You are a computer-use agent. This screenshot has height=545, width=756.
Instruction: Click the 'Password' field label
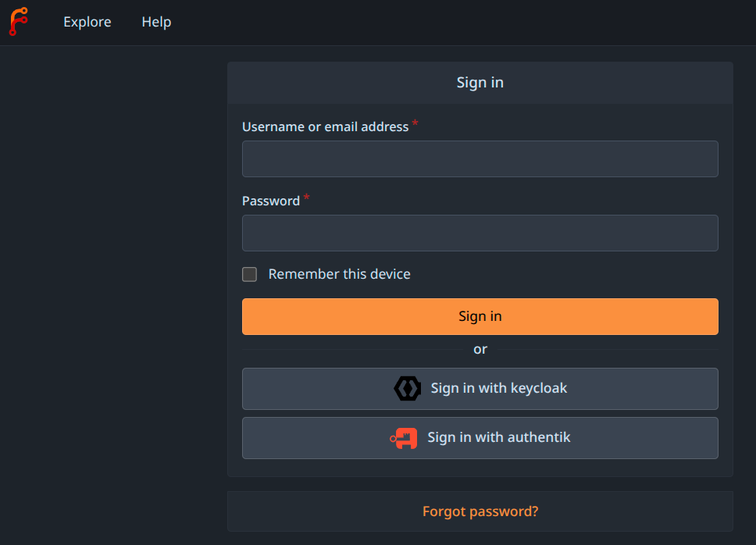tap(271, 201)
